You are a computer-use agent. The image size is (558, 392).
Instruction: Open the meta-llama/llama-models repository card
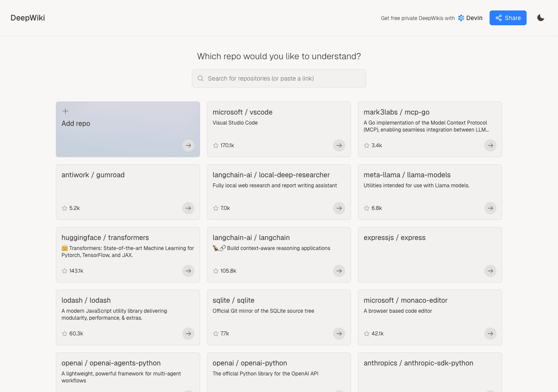[x=430, y=192]
